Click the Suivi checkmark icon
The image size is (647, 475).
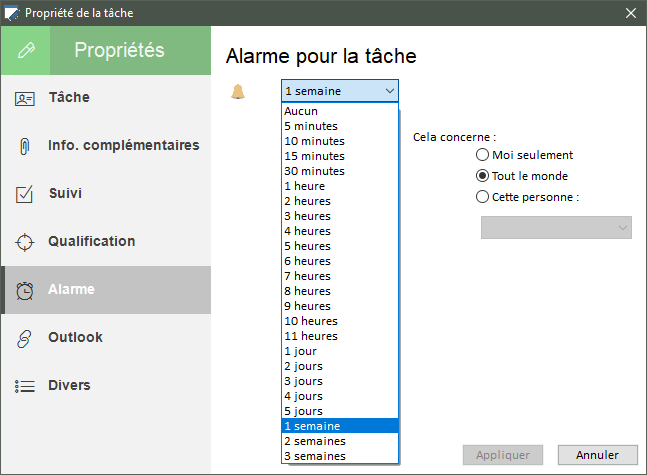coord(24,194)
